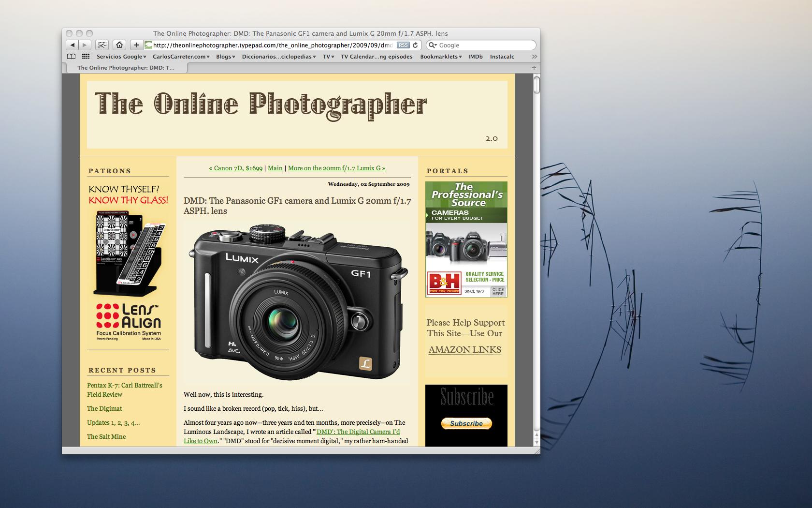Open the Bookmarklets dropdown menu
This screenshot has height=508, width=812.
[441, 57]
